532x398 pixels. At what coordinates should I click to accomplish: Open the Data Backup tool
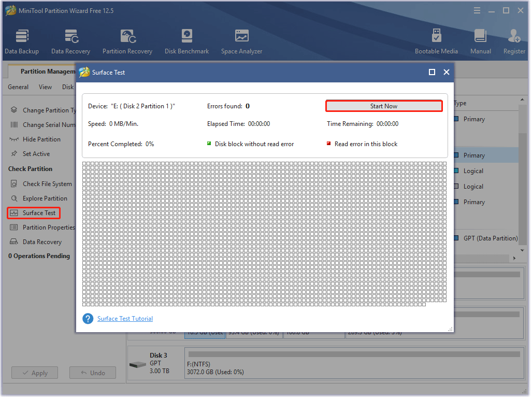[22, 41]
